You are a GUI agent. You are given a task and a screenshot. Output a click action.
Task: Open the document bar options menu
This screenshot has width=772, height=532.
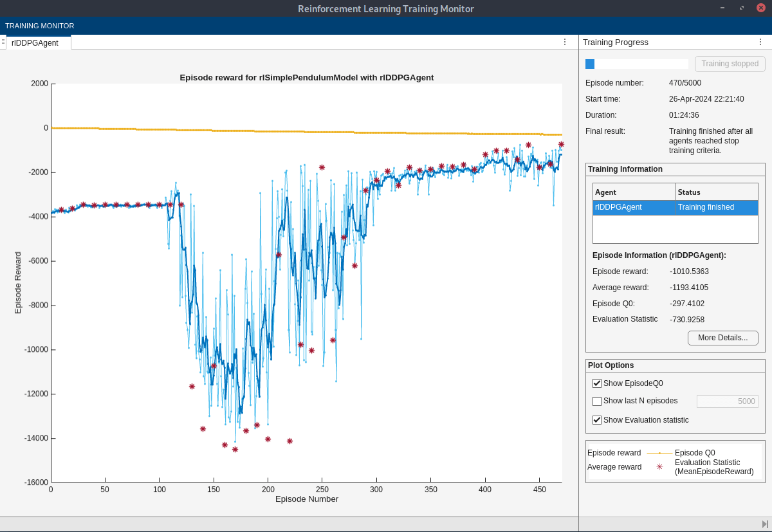click(565, 41)
